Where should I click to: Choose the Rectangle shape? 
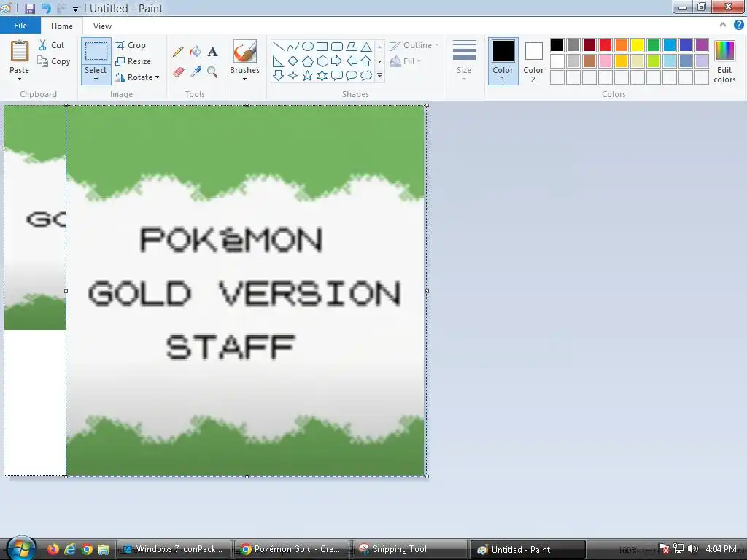click(322, 46)
